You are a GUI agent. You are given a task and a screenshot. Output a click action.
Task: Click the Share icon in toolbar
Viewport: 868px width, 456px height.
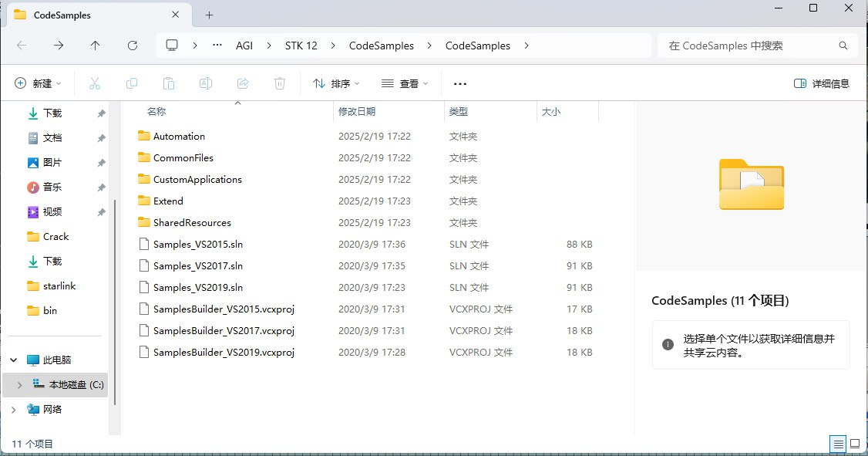pos(243,83)
